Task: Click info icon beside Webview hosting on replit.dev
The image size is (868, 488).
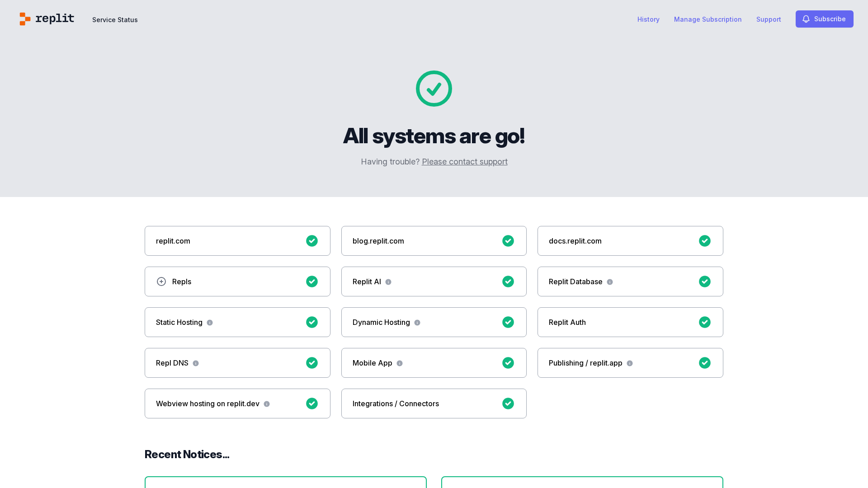Action: pyautogui.click(x=267, y=404)
